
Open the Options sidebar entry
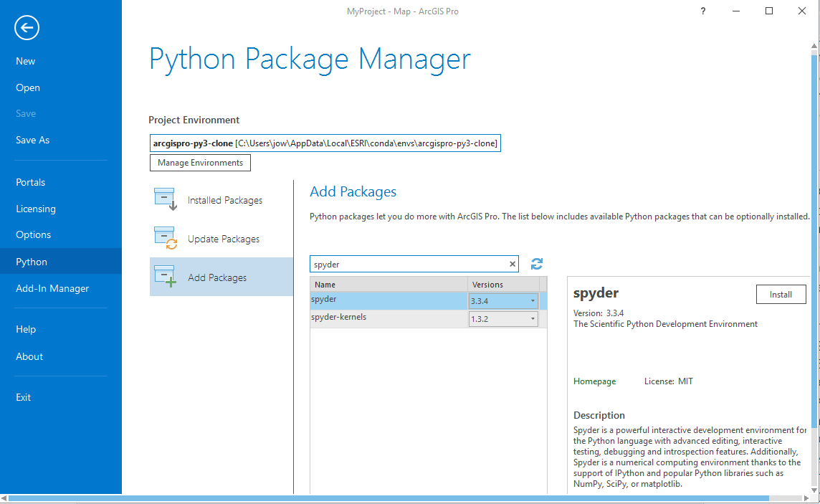(34, 234)
